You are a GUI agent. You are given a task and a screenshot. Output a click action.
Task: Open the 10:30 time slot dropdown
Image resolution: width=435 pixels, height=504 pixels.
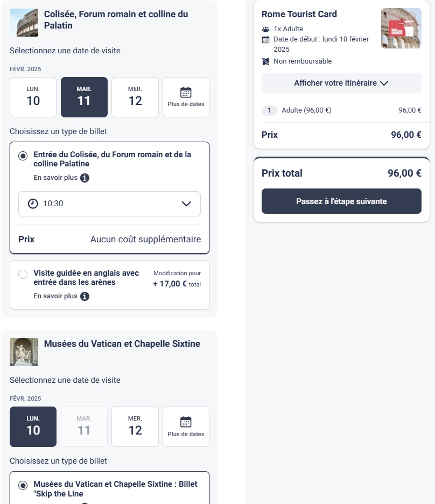109,204
